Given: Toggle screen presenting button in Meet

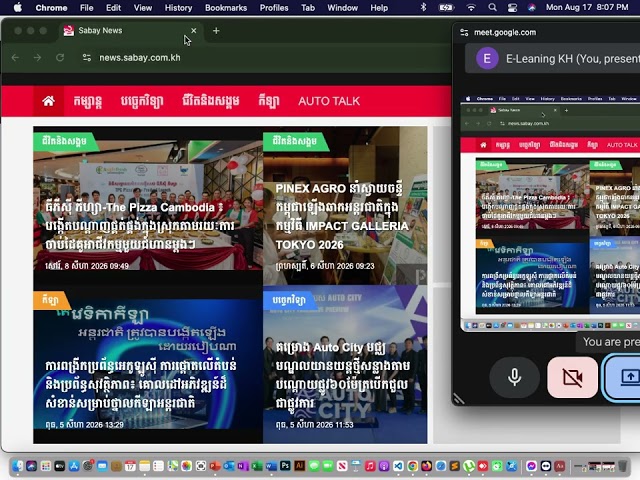Looking at the screenshot, I should (x=624, y=377).
